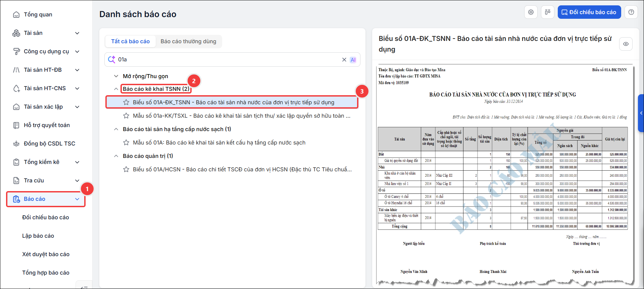Click the layout toggle icon beside settings
The height and width of the screenshot is (289, 644).
tap(548, 12)
